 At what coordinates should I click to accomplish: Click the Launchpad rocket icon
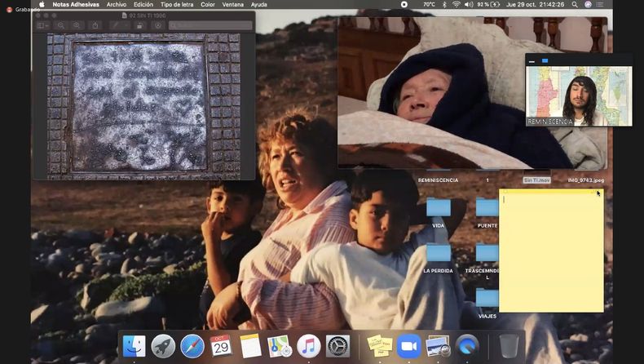(163, 346)
